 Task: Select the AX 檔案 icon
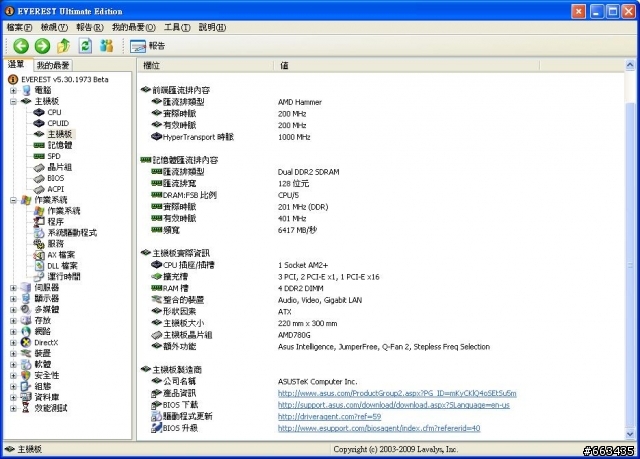point(39,255)
